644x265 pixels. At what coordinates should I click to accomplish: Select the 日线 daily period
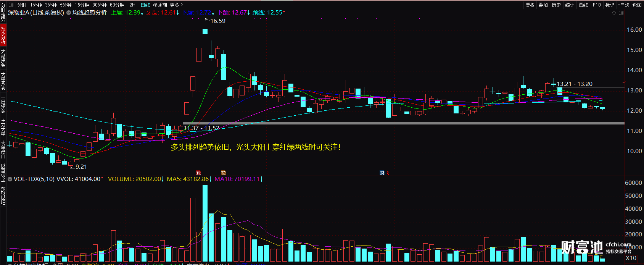(x=145, y=5)
